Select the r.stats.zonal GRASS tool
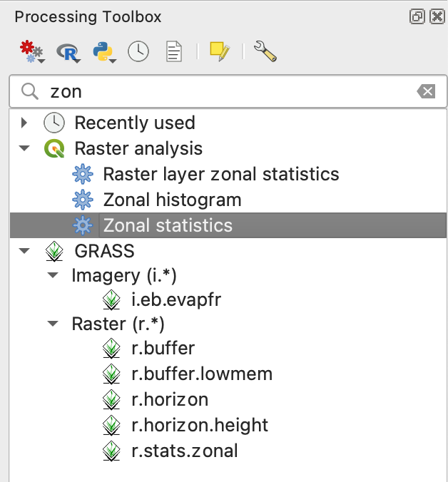 pyautogui.click(x=184, y=451)
